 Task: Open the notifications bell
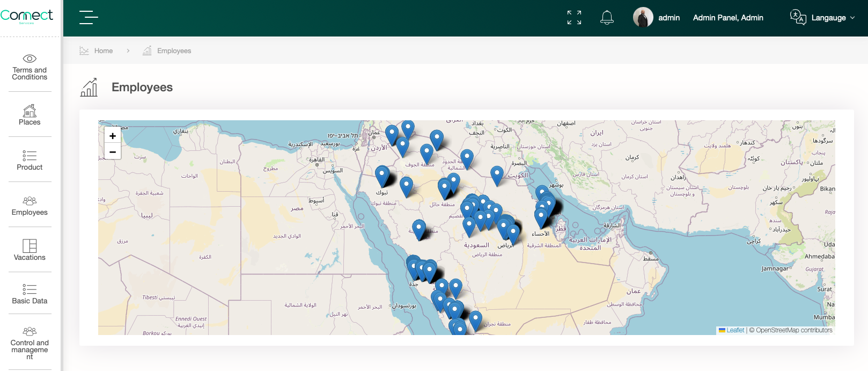tap(607, 18)
